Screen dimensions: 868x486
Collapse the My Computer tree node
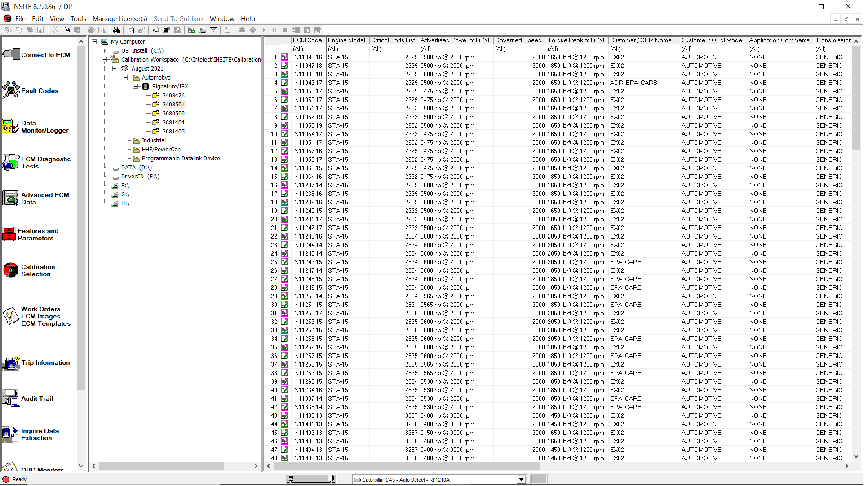click(94, 41)
